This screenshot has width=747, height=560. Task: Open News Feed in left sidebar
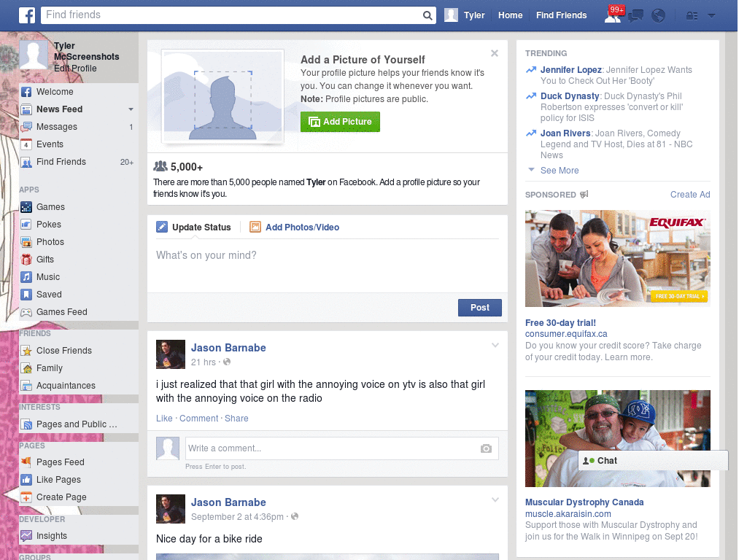tap(60, 109)
